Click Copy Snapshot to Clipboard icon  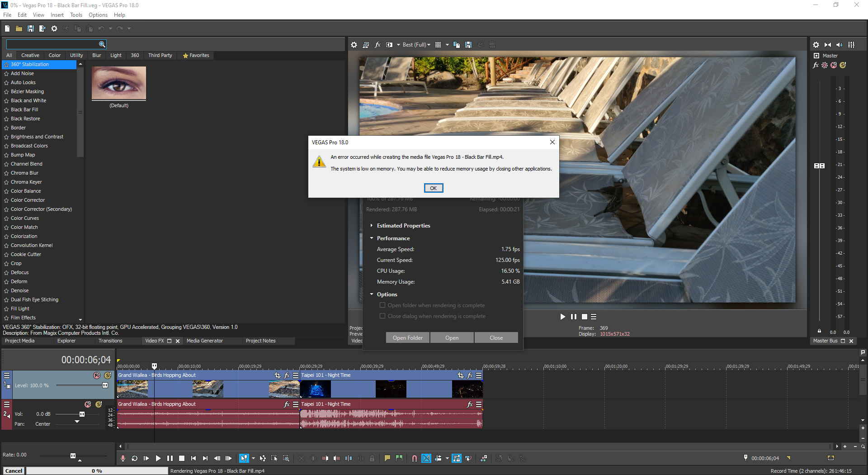click(457, 45)
